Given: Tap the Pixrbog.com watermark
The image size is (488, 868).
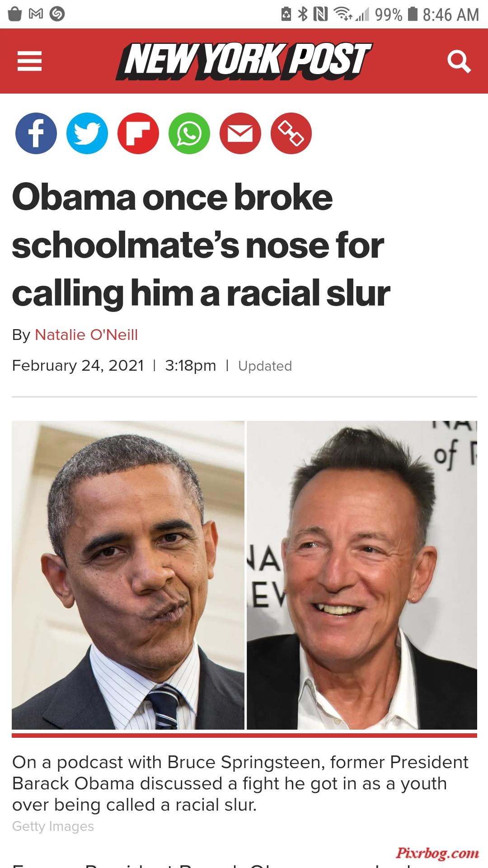Looking at the screenshot, I should (x=437, y=853).
